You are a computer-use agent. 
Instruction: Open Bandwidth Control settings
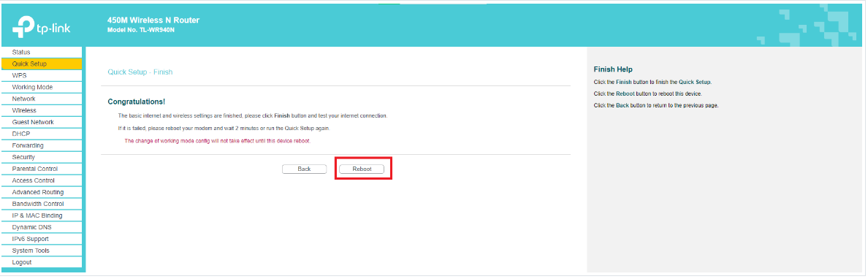click(42, 204)
